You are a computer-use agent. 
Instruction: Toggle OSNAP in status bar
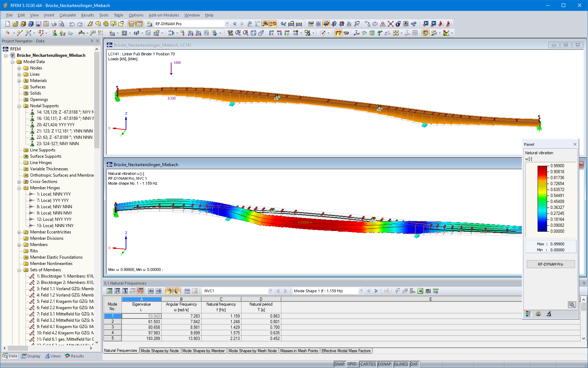click(x=385, y=364)
